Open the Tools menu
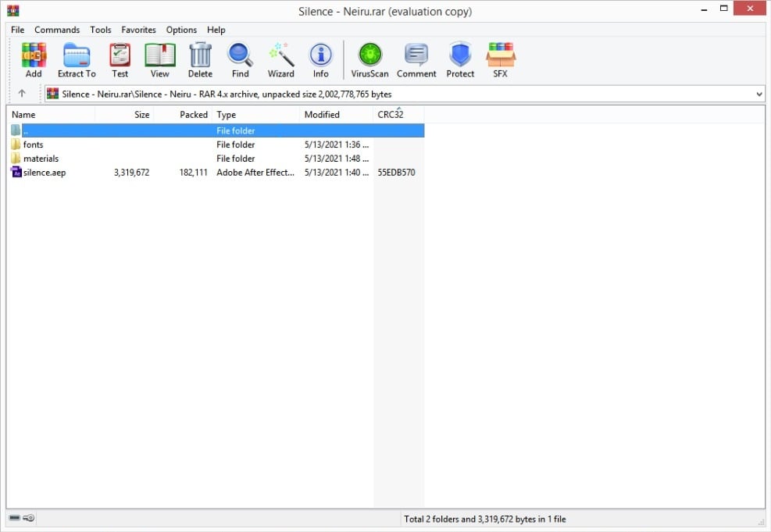This screenshot has height=532, width=771. pyautogui.click(x=100, y=30)
